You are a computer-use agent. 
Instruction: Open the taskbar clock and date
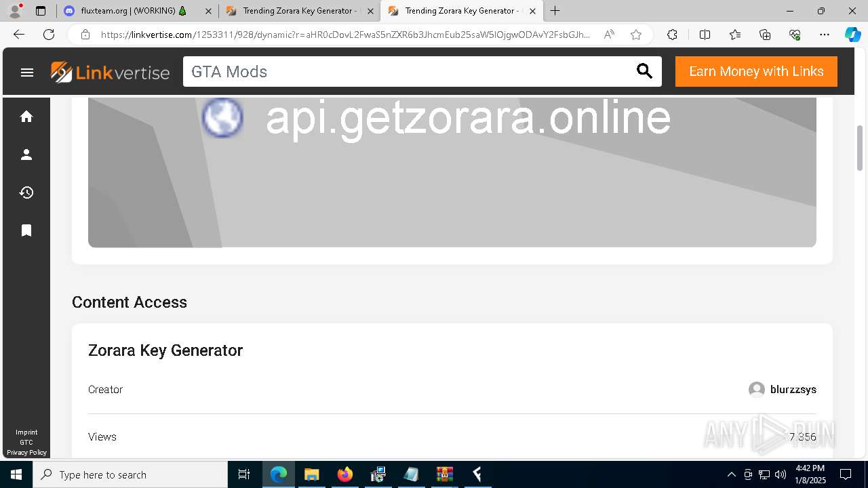pos(810,474)
